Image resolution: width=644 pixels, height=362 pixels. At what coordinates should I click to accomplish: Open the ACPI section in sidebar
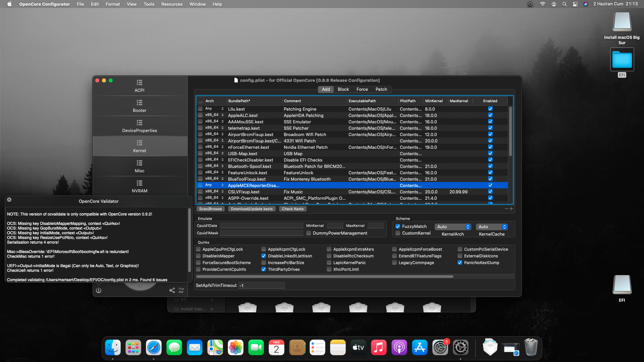point(140,86)
